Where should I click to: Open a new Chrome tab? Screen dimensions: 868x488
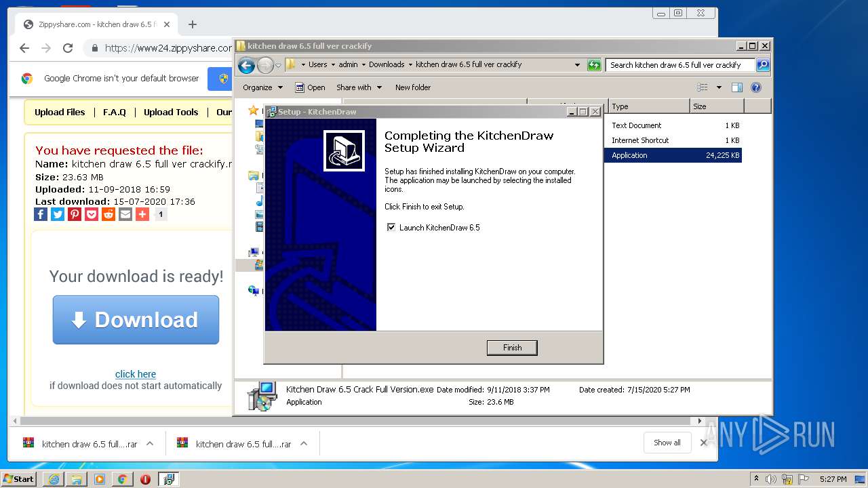pos(193,24)
